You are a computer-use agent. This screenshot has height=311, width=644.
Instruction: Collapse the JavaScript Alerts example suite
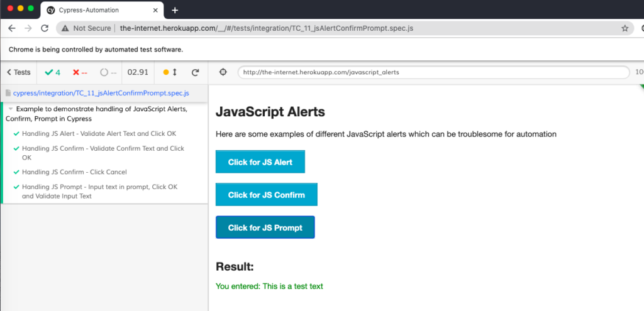(11, 109)
